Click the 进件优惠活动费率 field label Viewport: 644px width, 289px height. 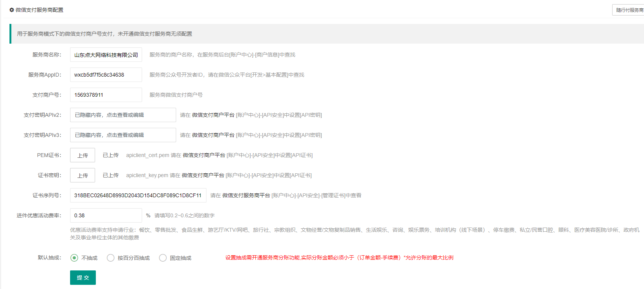39,215
